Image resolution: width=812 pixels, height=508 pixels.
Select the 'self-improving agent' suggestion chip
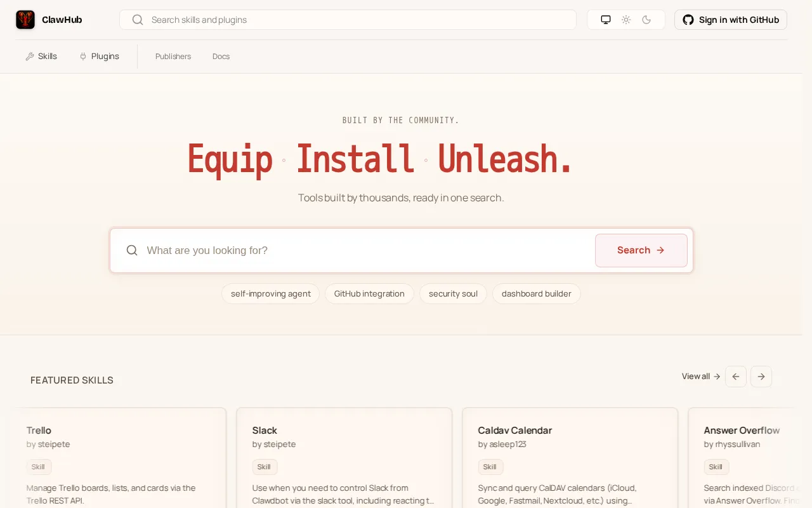click(x=271, y=293)
